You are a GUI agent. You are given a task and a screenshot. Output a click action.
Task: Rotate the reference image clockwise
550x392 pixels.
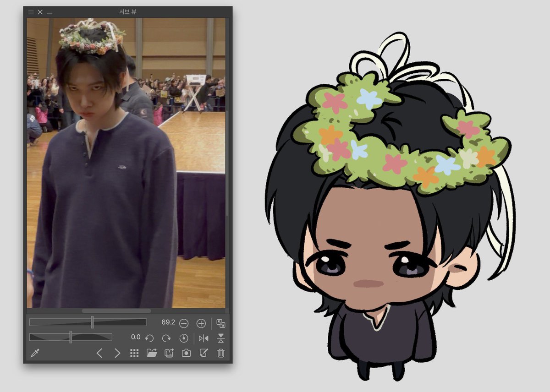(x=166, y=338)
